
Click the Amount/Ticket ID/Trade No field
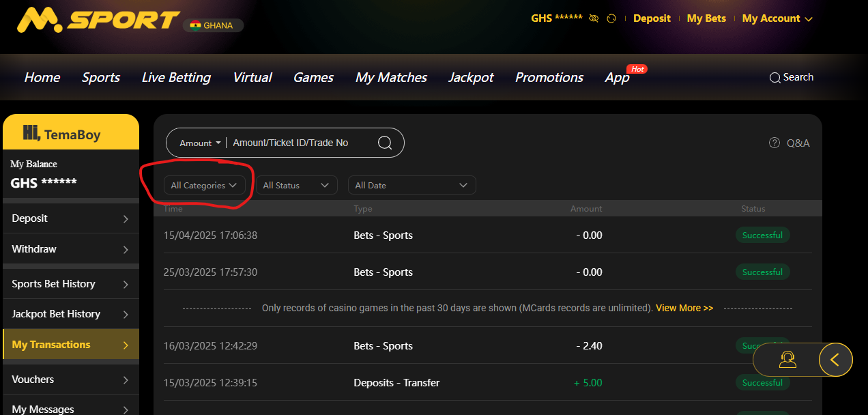pos(298,143)
